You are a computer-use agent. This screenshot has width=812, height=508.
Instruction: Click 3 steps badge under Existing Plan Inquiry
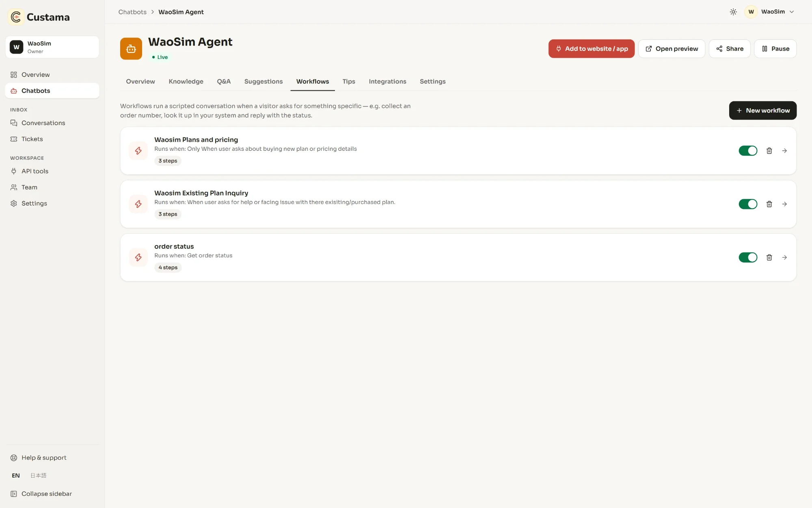tap(168, 214)
